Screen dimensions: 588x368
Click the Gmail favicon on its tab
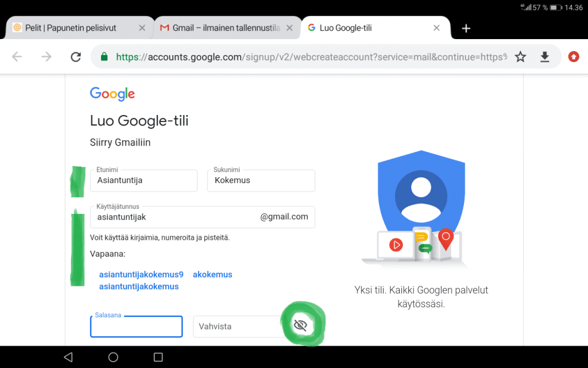point(164,28)
